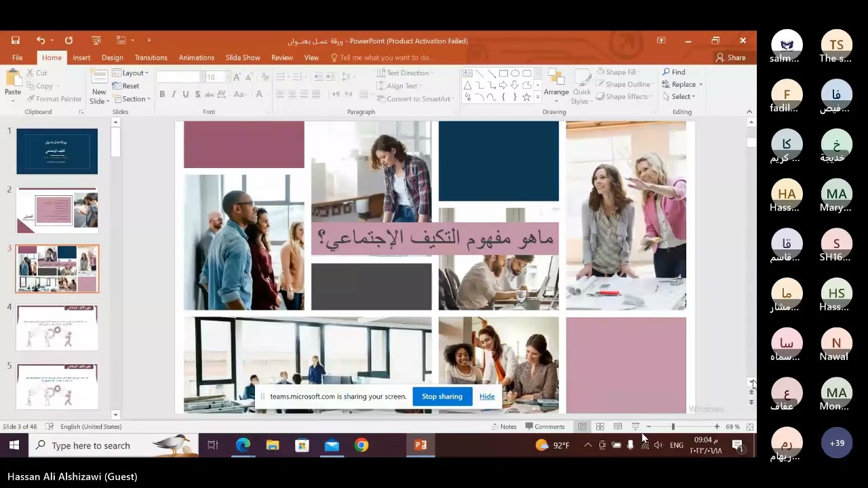Open Google Chrome from the taskbar
This screenshot has height=488, width=868.
click(361, 445)
